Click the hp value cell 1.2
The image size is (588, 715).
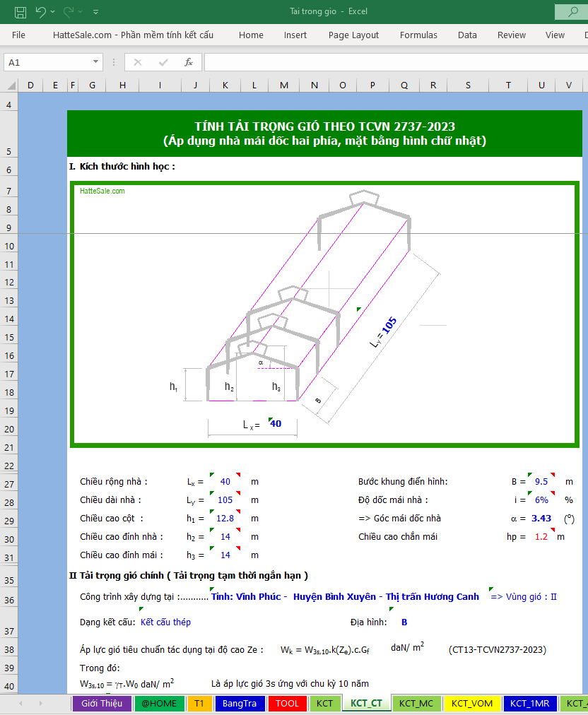click(x=541, y=537)
